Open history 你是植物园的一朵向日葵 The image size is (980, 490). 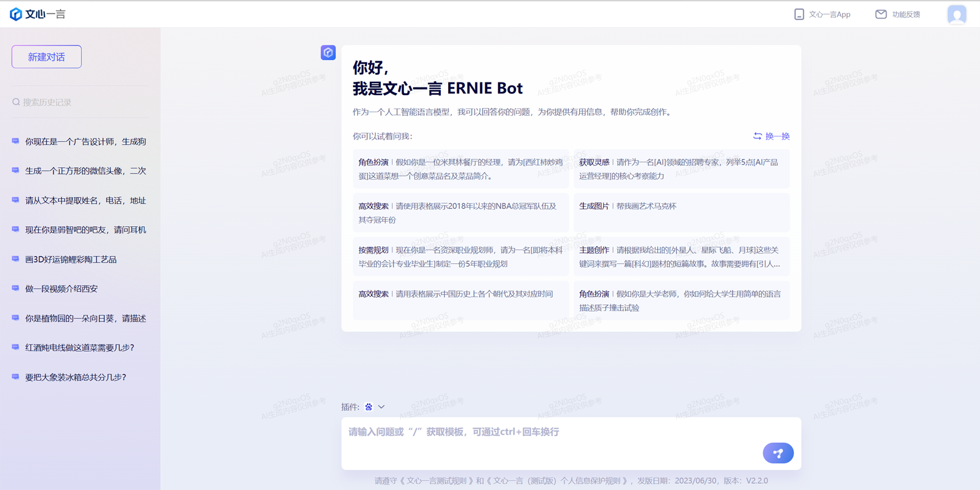(x=86, y=318)
